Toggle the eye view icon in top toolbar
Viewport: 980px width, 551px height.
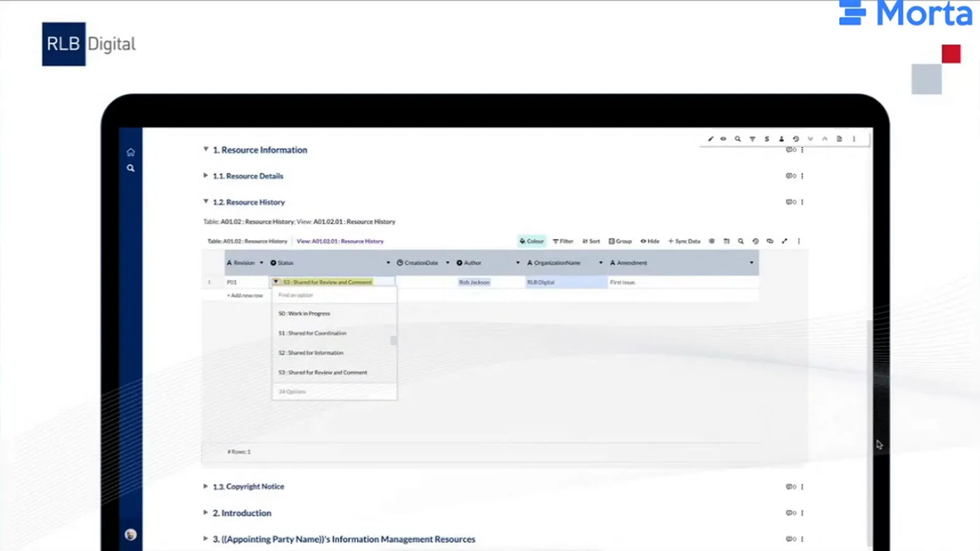723,139
